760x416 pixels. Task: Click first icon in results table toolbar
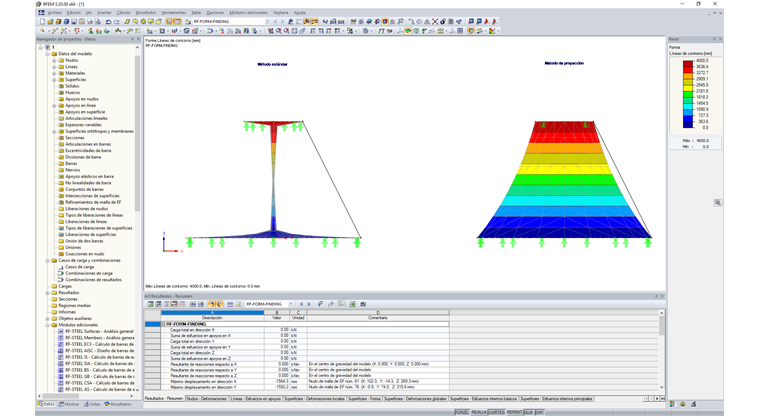(x=150, y=304)
